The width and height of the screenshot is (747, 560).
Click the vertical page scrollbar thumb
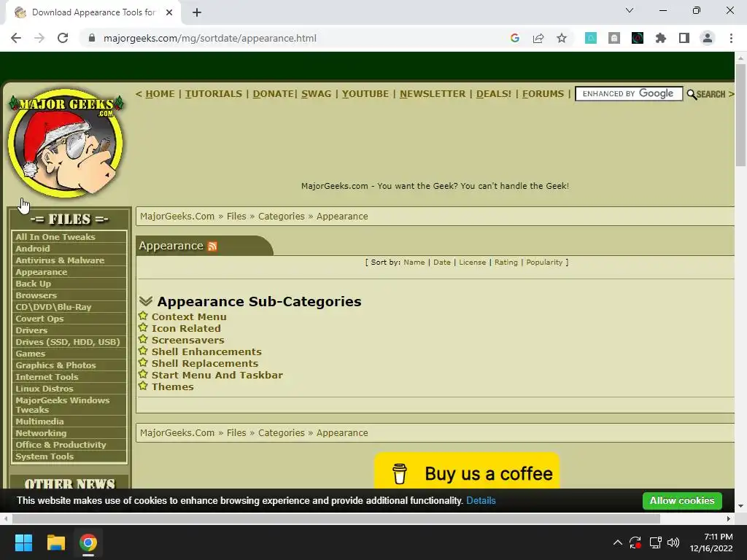click(740, 114)
